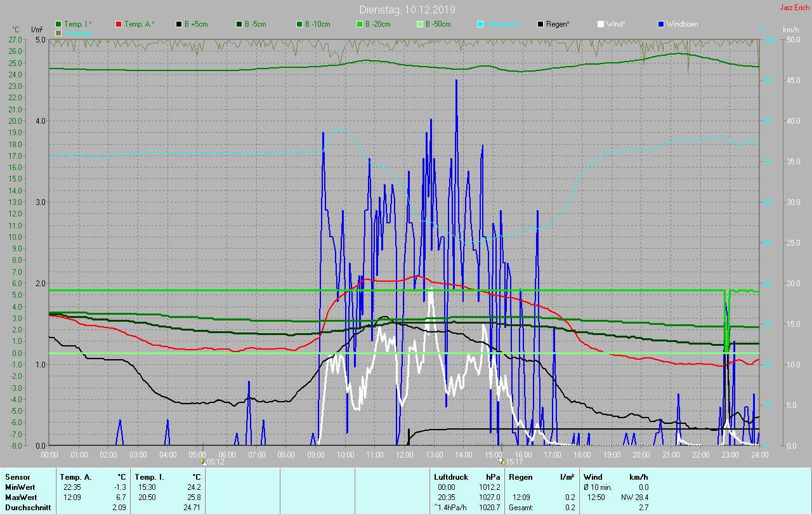Image resolution: width=812 pixels, height=514 pixels.
Task: Click the chart title Dienstag, 10.12.2019
Action: coord(407,10)
